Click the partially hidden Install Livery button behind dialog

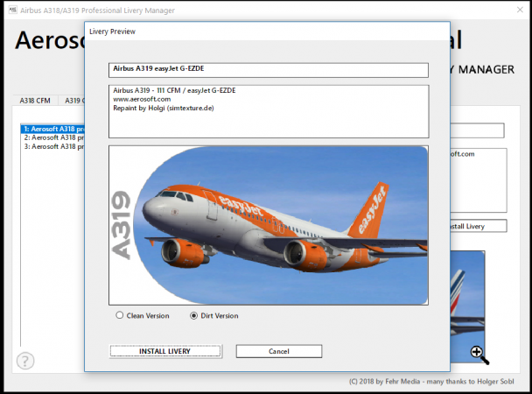click(479, 226)
